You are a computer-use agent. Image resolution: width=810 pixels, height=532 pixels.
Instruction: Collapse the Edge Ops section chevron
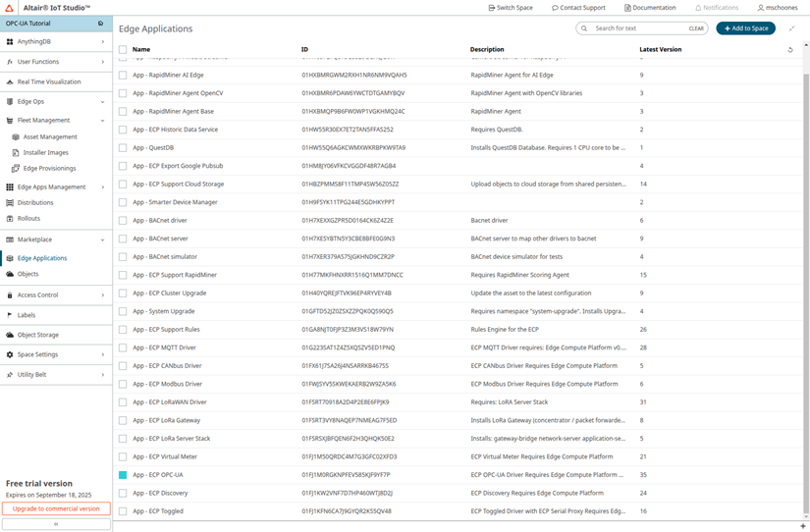click(103, 102)
